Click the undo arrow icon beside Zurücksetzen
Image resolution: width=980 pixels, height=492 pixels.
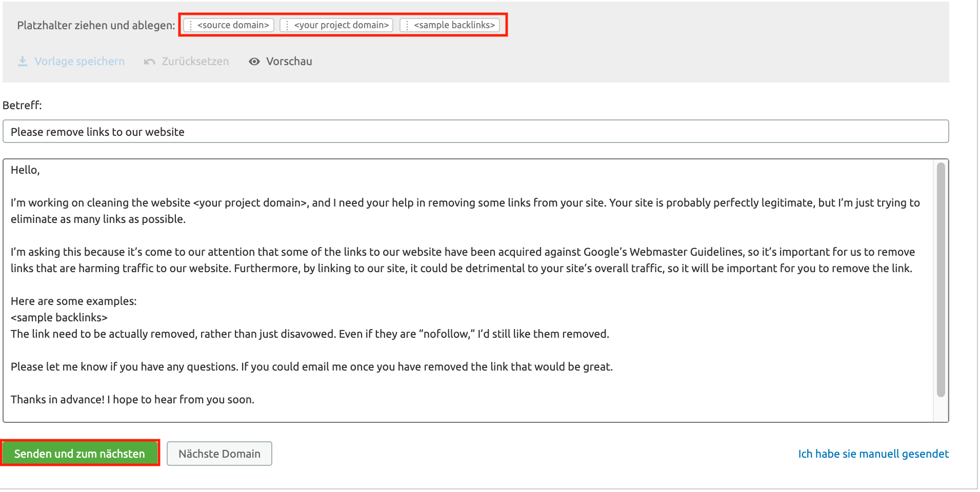coord(149,61)
